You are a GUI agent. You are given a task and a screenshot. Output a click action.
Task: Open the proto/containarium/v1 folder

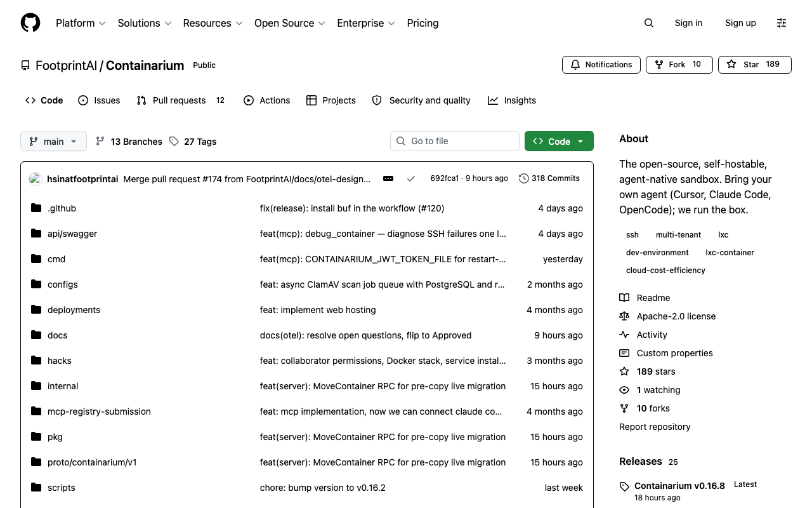[x=92, y=462]
